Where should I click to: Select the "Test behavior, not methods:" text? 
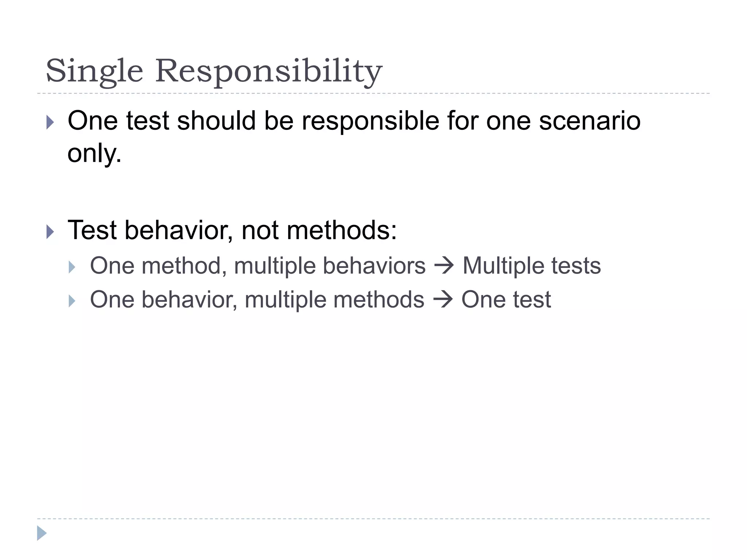tap(232, 230)
